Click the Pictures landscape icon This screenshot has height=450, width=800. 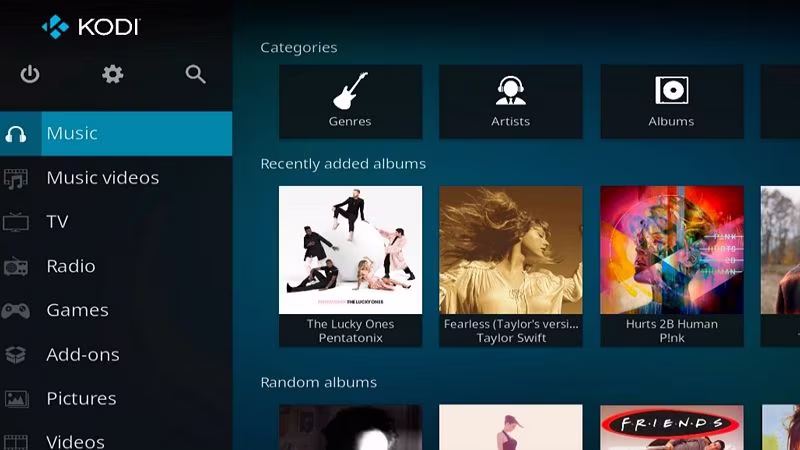coord(16,399)
